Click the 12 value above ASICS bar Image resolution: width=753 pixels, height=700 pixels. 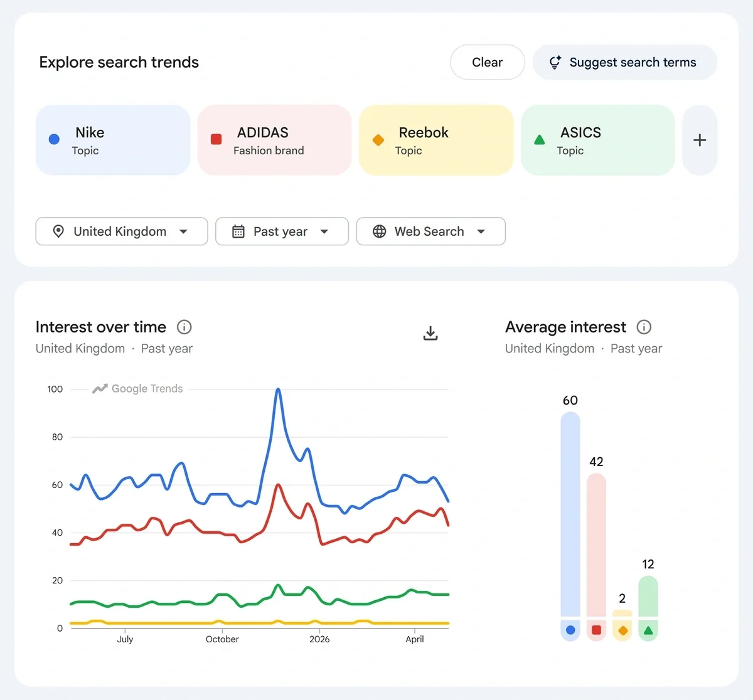(648, 564)
